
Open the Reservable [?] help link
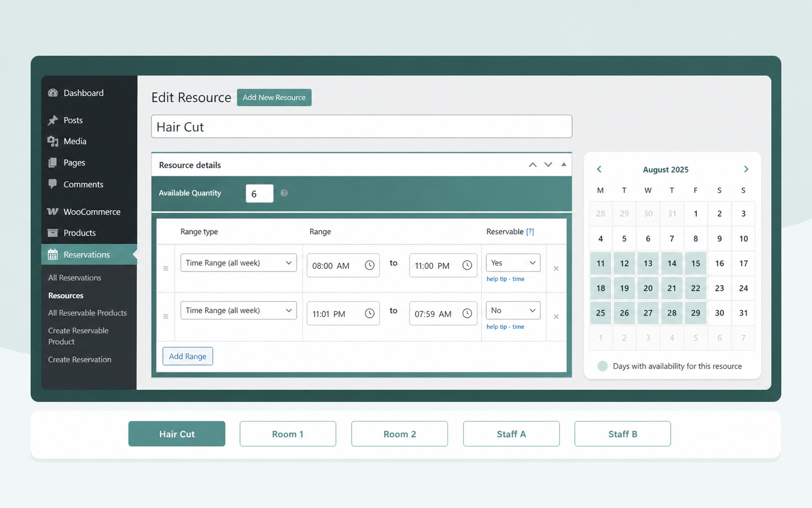point(530,231)
